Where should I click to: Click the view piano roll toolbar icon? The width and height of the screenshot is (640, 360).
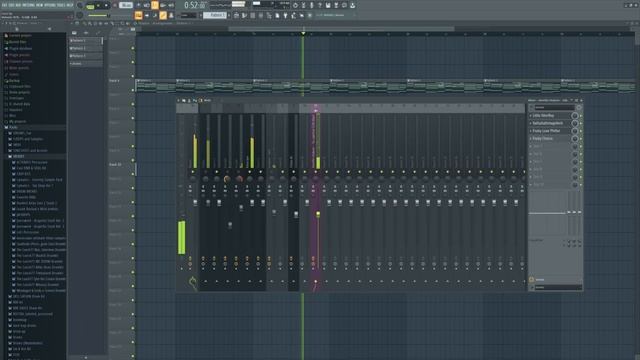coord(244,15)
